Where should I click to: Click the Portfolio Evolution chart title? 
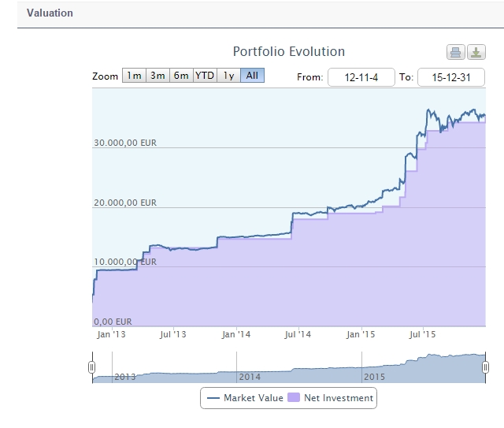[288, 52]
